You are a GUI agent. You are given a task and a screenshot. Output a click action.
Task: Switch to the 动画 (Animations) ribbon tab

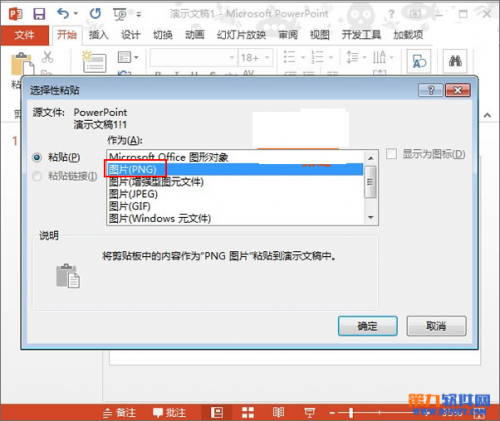(x=194, y=35)
